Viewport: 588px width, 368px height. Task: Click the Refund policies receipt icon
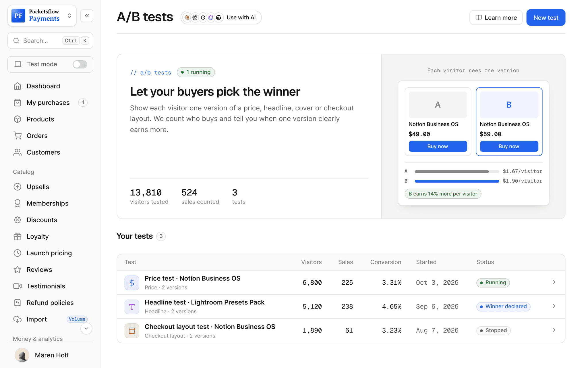[x=18, y=303]
